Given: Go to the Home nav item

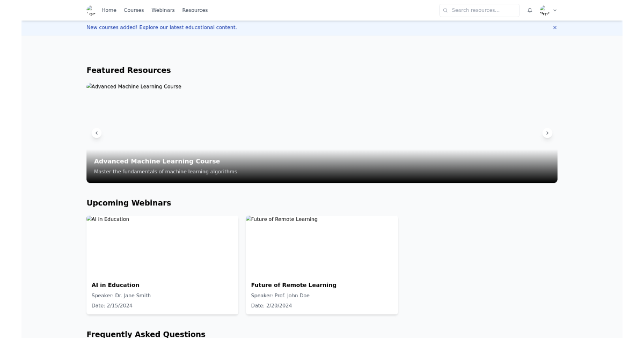Looking at the screenshot, I should point(109,10).
